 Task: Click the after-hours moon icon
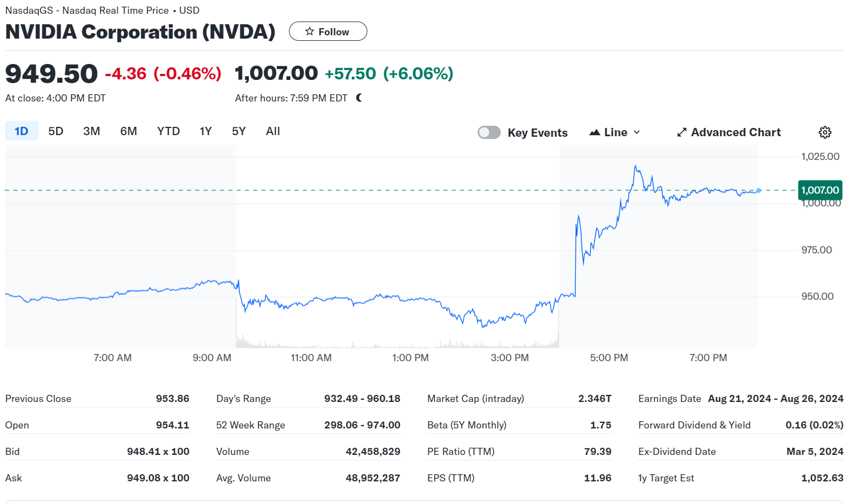tap(359, 98)
